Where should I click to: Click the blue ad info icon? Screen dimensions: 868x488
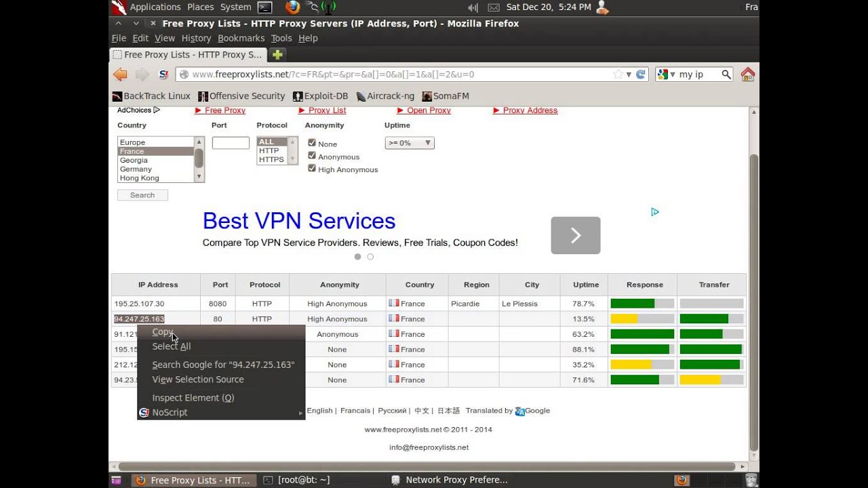point(655,212)
